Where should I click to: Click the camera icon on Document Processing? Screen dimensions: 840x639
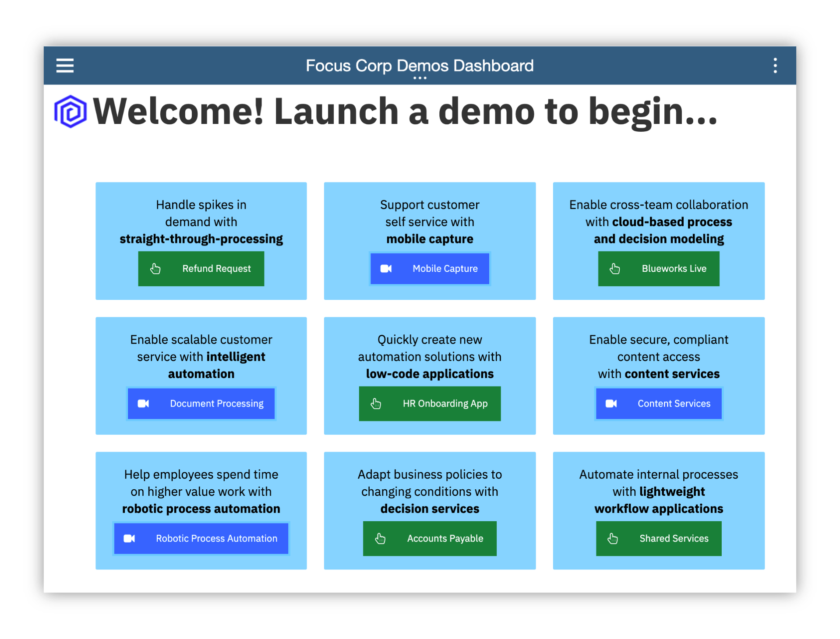(144, 403)
